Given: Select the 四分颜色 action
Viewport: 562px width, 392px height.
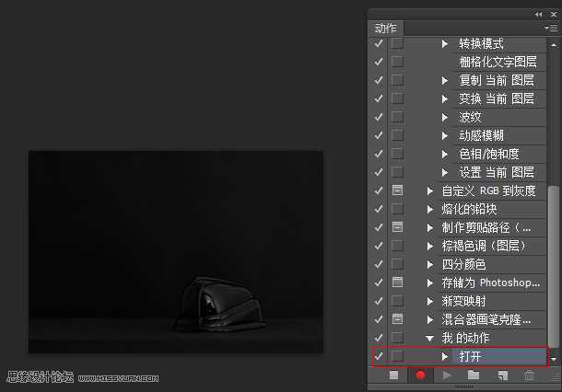Looking at the screenshot, I should click(463, 264).
